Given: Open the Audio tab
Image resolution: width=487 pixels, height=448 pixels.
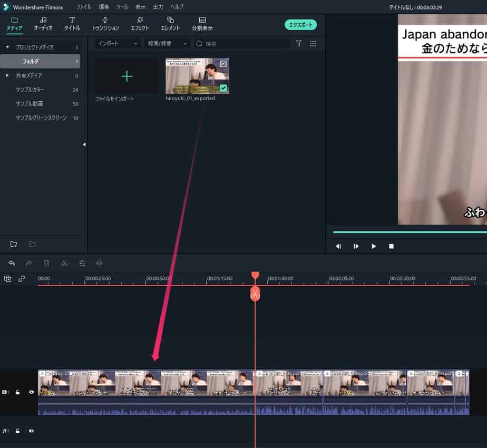Looking at the screenshot, I should (x=43, y=24).
